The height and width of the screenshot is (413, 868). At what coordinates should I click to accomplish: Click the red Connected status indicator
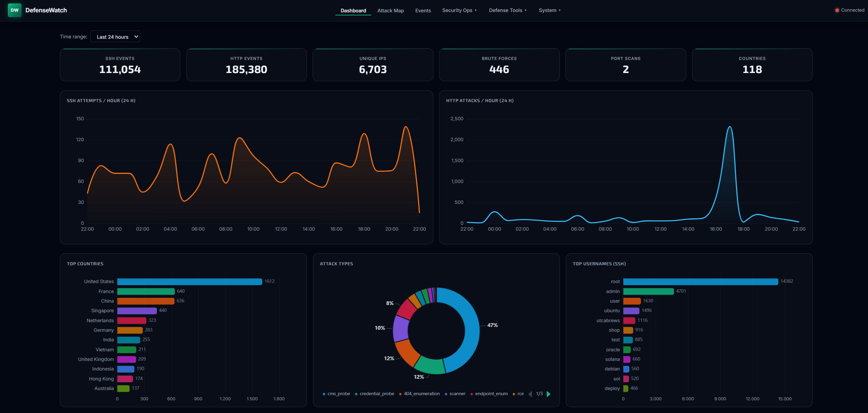[837, 10]
